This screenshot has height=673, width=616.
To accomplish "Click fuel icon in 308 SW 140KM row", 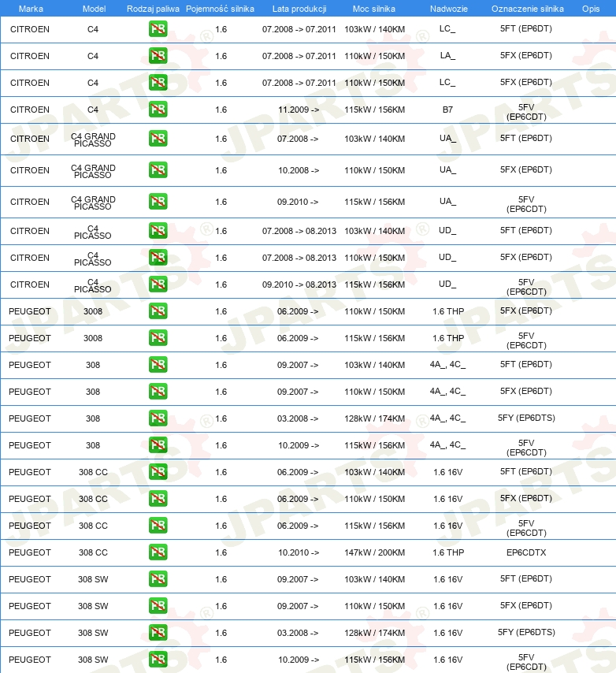I will point(158,579).
